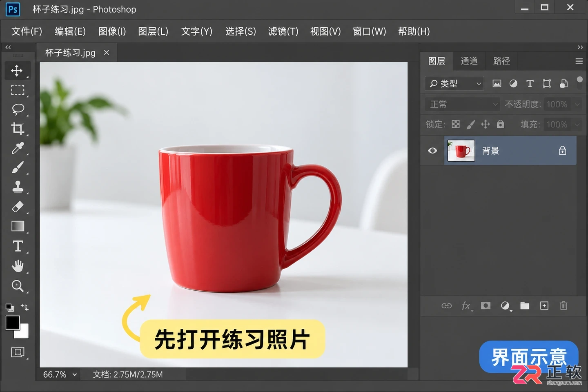Select the Brush tool
The image size is (588, 392).
point(18,167)
